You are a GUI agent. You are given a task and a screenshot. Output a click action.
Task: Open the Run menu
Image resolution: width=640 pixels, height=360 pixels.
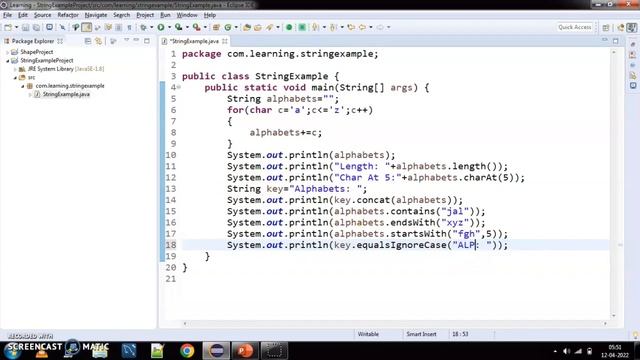pos(165,15)
